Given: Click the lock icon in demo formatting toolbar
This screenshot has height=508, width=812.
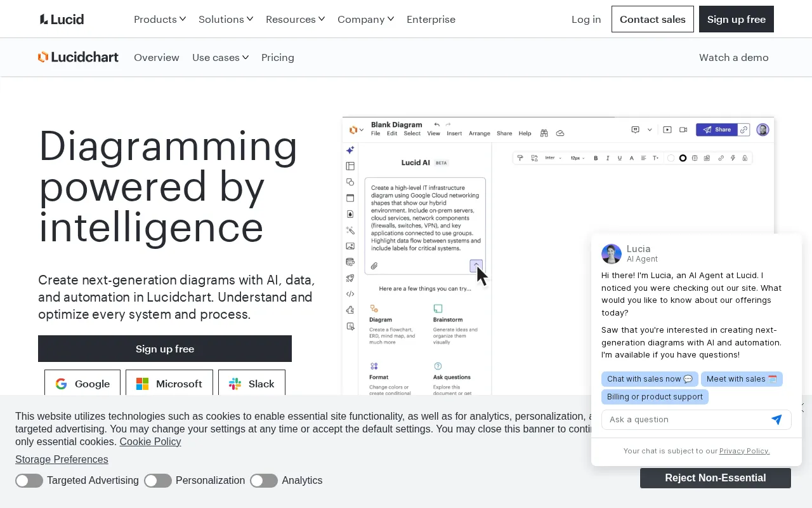Looking at the screenshot, I should tap(745, 158).
